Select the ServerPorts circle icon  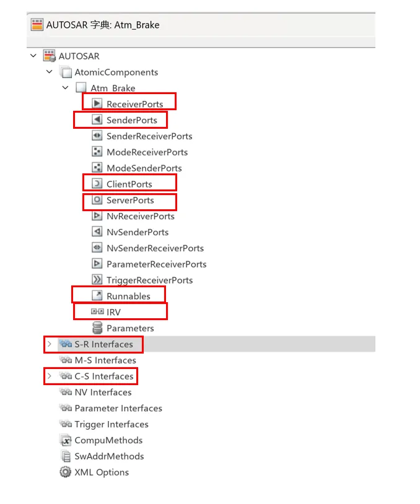(x=97, y=199)
